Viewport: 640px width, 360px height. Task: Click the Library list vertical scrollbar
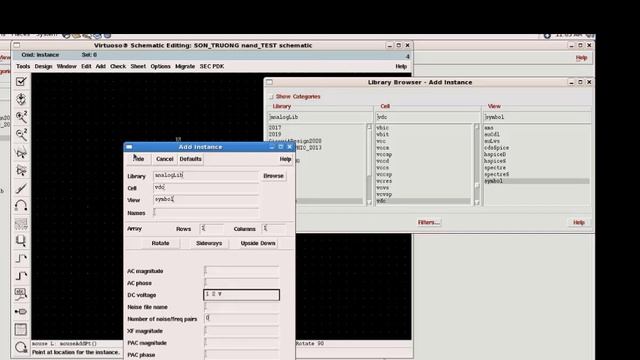click(369, 164)
